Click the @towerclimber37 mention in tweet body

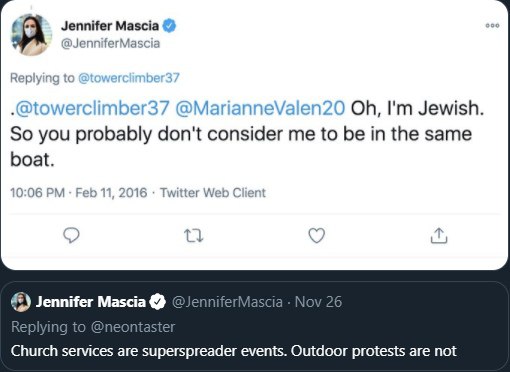(x=92, y=108)
